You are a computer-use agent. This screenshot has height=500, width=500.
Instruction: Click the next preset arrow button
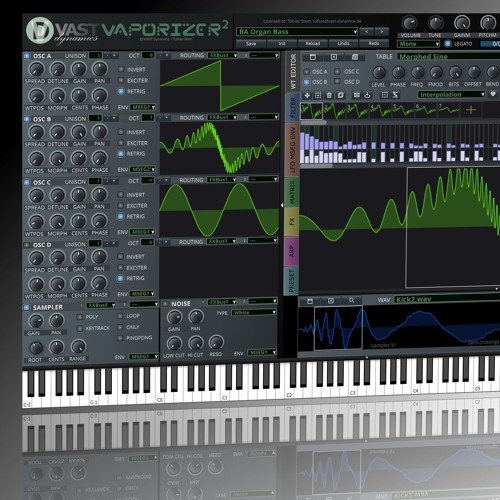tap(382, 32)
